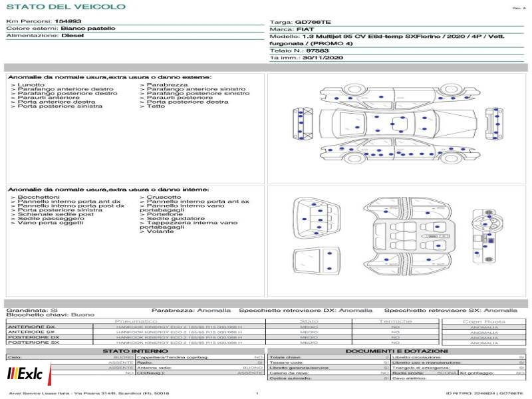Select the exterior car top-view diagram
The height and width of the screenshot is (399, 532).
tap(398, 124)
